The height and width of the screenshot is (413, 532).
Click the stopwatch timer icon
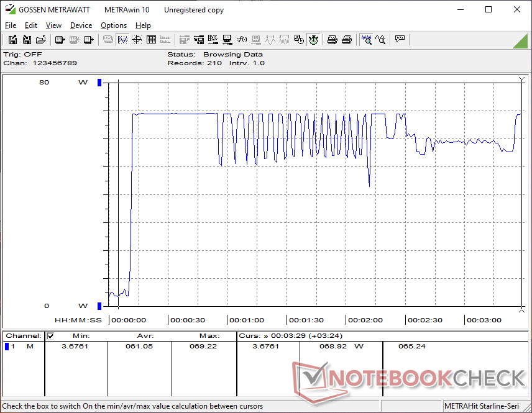[x=313, y=40]
